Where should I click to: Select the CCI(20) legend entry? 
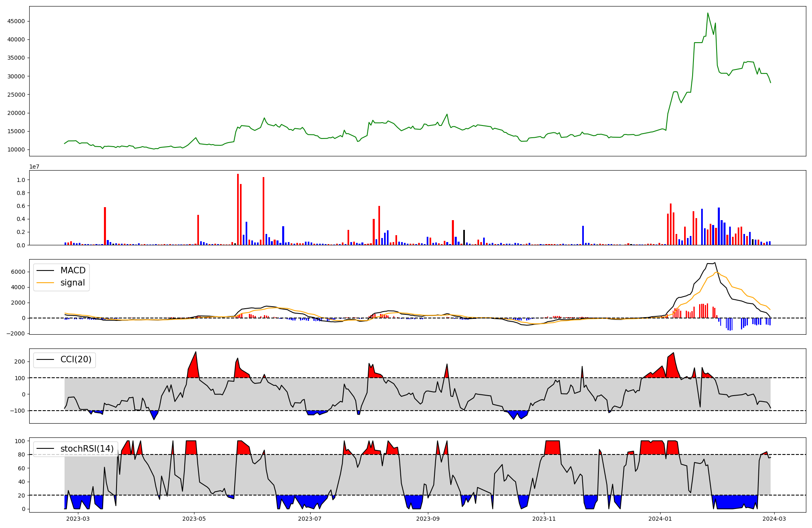pyautogui.click(x=76, y=359)
